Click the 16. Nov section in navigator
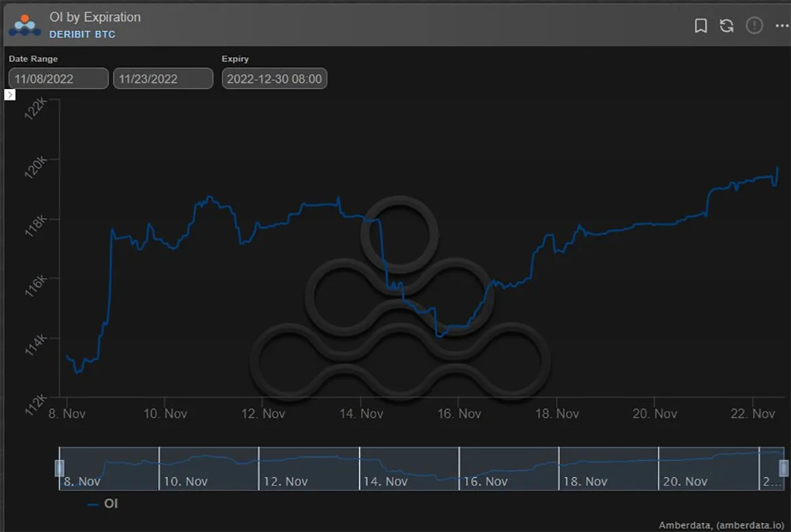The width and height of the screenshot is (791, 532). click(509, 468)
